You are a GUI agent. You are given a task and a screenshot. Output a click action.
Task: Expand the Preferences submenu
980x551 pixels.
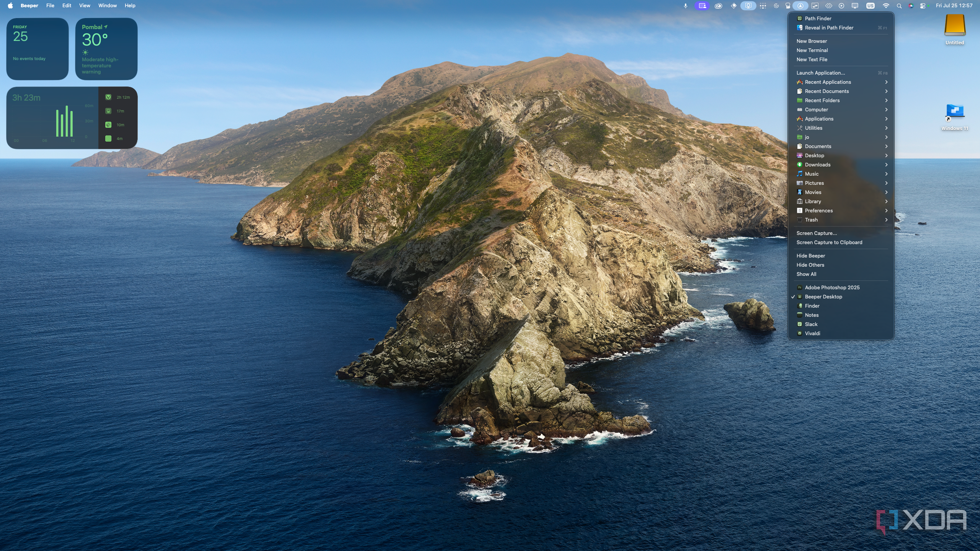pyautogui.click(x=841, y=210)
